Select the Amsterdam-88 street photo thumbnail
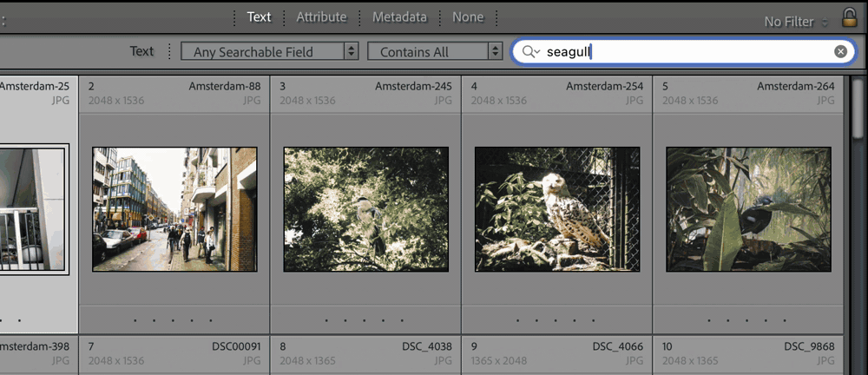Viewport: 868px width, 375px height. click(x=174, y=209)
